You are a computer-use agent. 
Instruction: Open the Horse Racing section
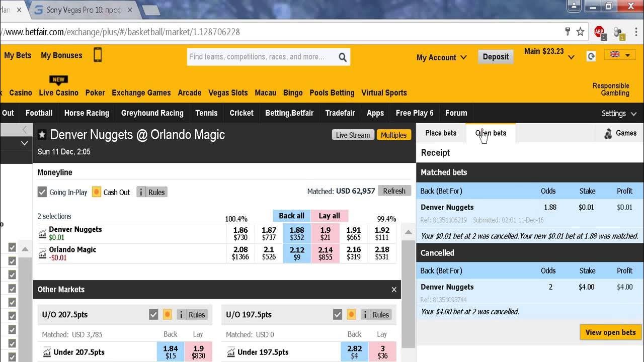click(87, 113)
